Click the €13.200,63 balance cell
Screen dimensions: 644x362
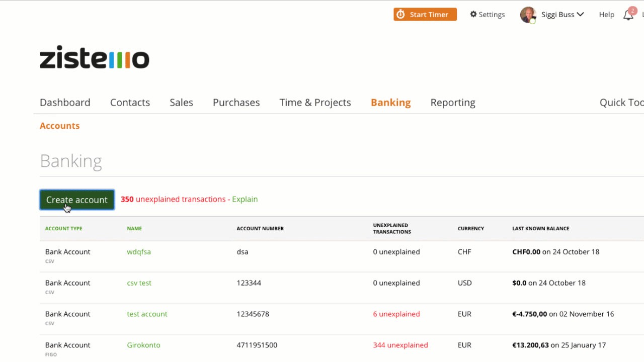coord(559,345)
